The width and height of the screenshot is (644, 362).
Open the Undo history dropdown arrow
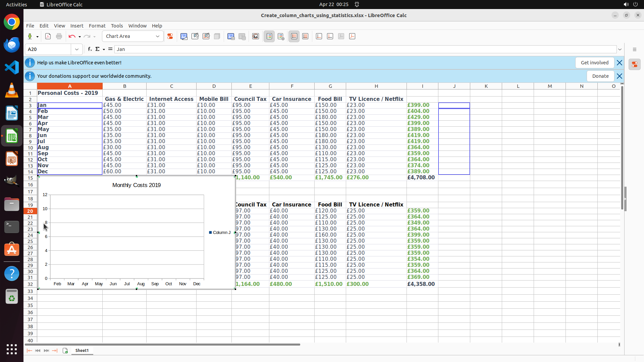(79, 37)
